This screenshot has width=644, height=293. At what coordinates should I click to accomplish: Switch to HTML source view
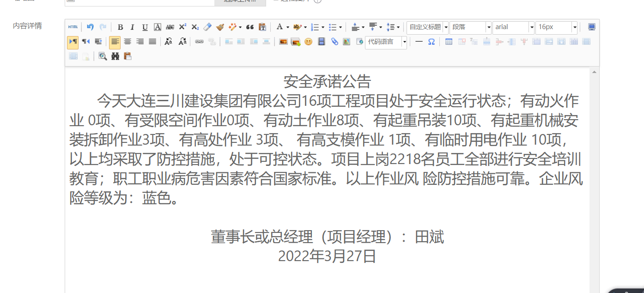click(x=73, y=27)
